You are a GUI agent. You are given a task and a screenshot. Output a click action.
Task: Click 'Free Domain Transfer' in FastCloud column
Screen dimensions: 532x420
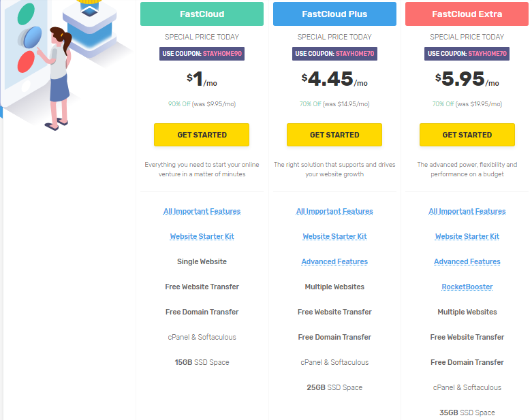tap(202, 312)
